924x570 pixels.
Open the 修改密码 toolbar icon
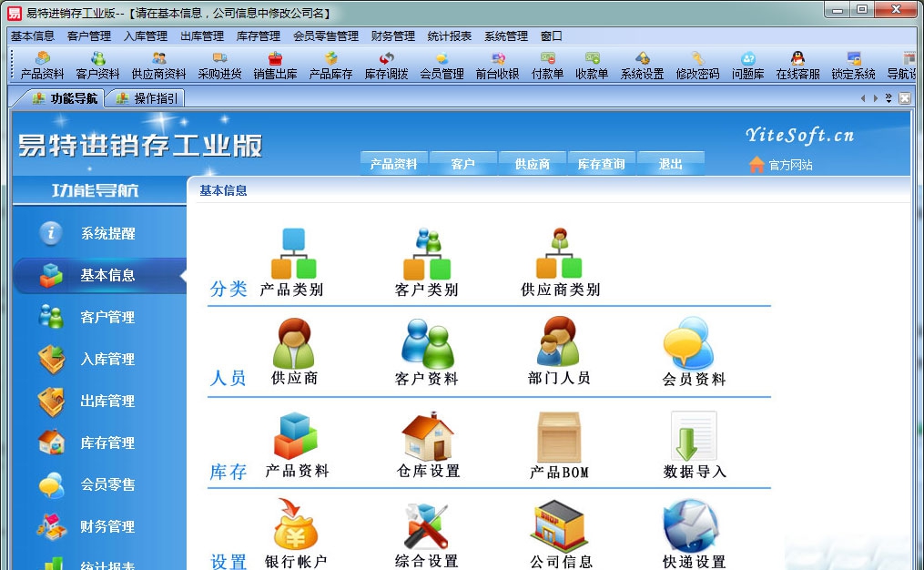click(700, 65)
